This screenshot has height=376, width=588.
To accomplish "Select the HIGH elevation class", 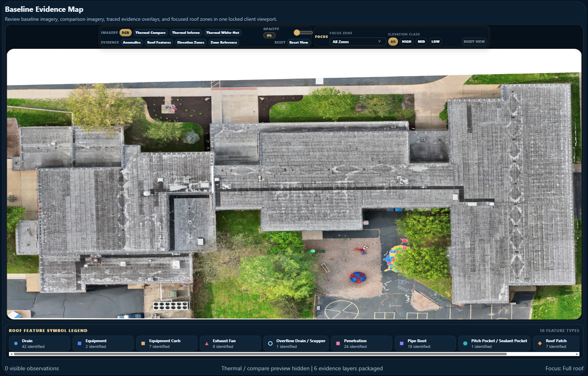I will click(x=407, y=42).
